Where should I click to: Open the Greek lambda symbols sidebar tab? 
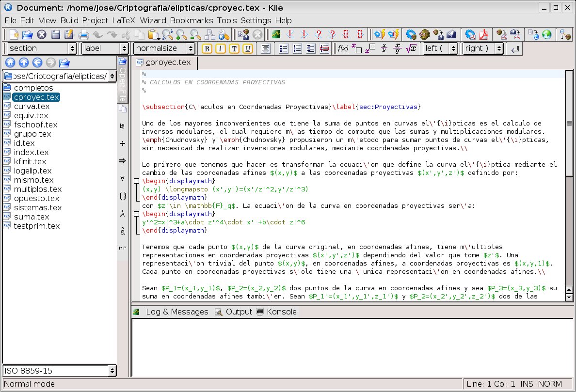(x=123, y=214)
